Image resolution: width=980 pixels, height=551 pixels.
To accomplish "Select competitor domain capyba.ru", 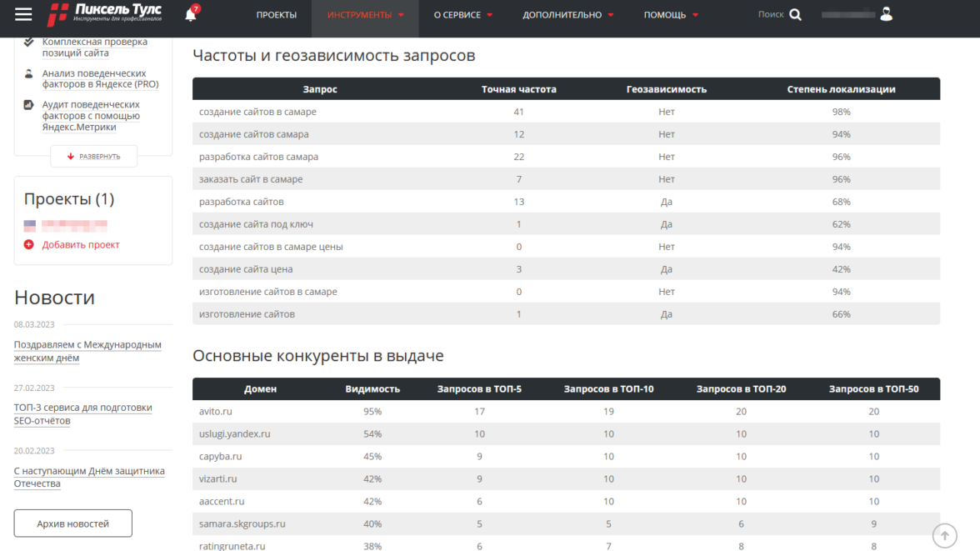I will (x=220, y=457).
